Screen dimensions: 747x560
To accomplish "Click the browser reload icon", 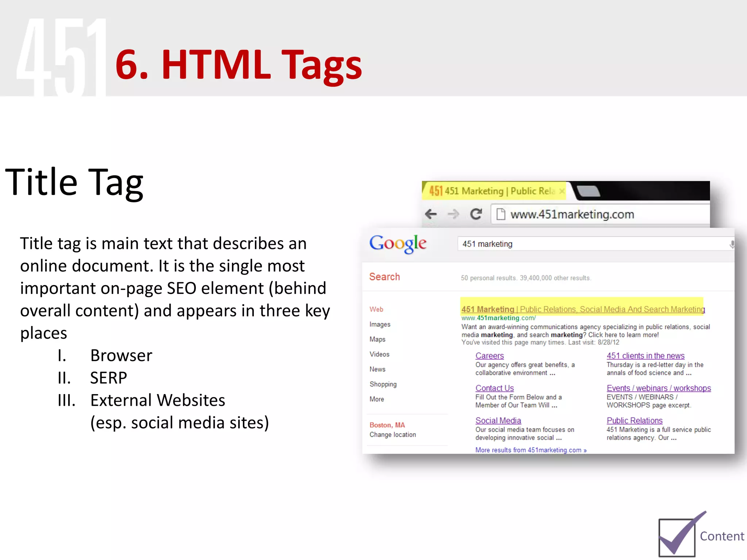I will [x=476, y=214].
